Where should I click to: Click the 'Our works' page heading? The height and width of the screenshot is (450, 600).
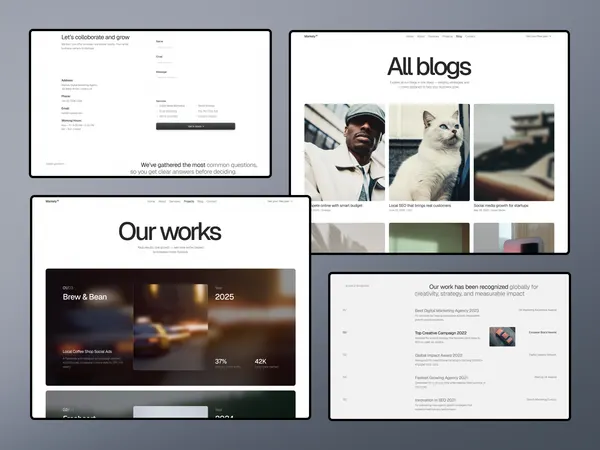click(x=170, y=232)
